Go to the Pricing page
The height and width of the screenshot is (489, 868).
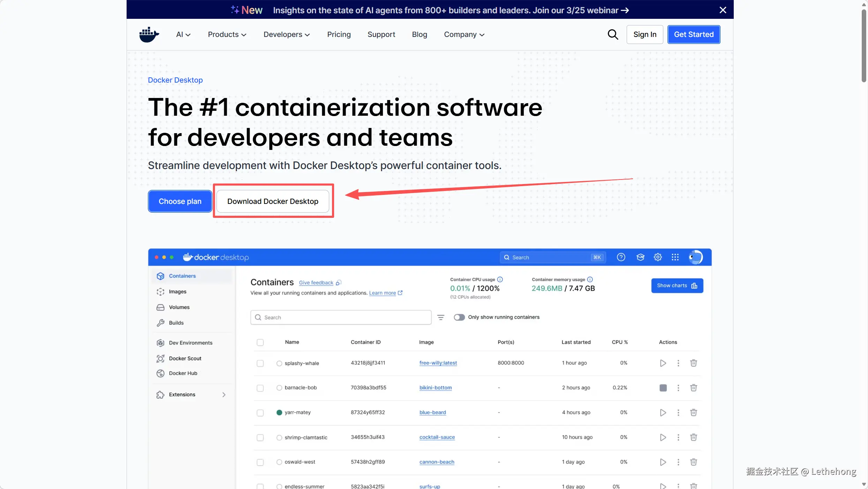pos(339,35)
